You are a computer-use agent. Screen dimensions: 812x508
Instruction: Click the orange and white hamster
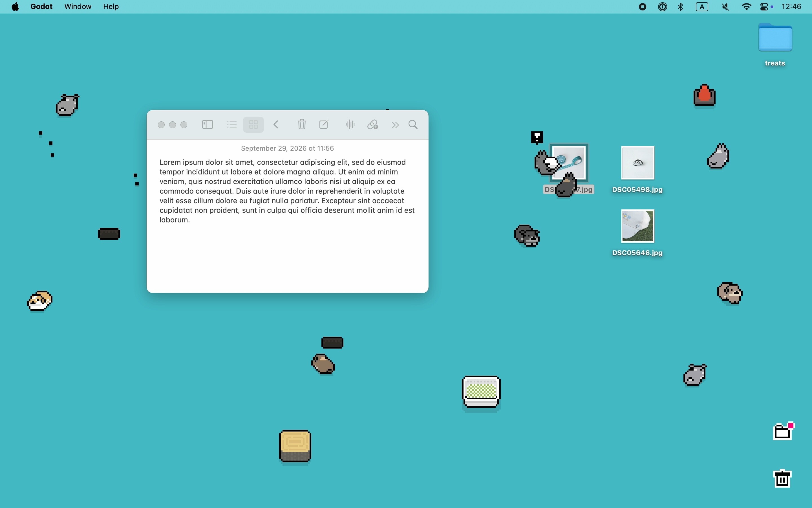pos(39,301)
